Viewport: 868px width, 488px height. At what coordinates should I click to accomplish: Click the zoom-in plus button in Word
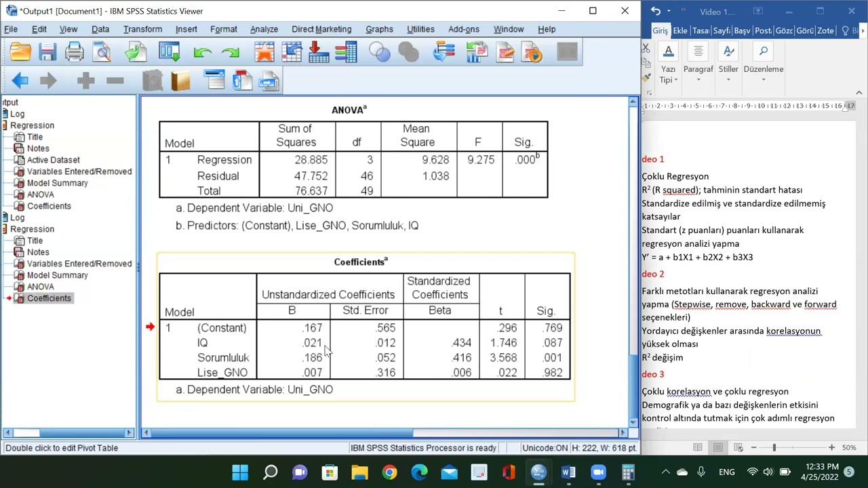tap(831, 447)
